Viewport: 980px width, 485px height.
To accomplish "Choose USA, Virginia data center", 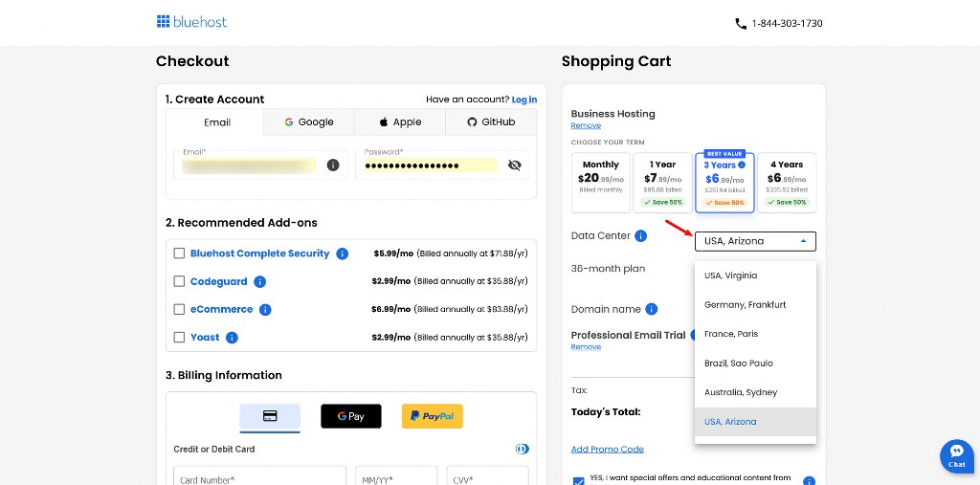I will 755,275.
